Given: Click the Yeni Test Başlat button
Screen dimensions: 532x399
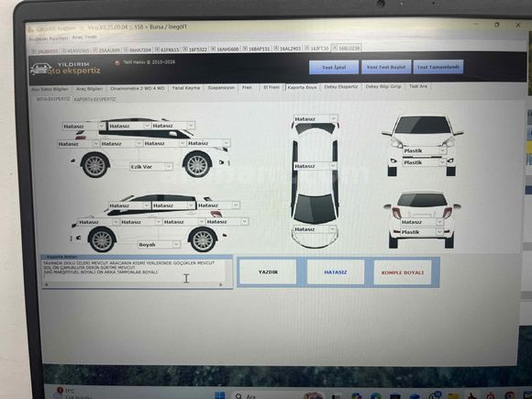Looking at the screenshot, I should (386, 67).
